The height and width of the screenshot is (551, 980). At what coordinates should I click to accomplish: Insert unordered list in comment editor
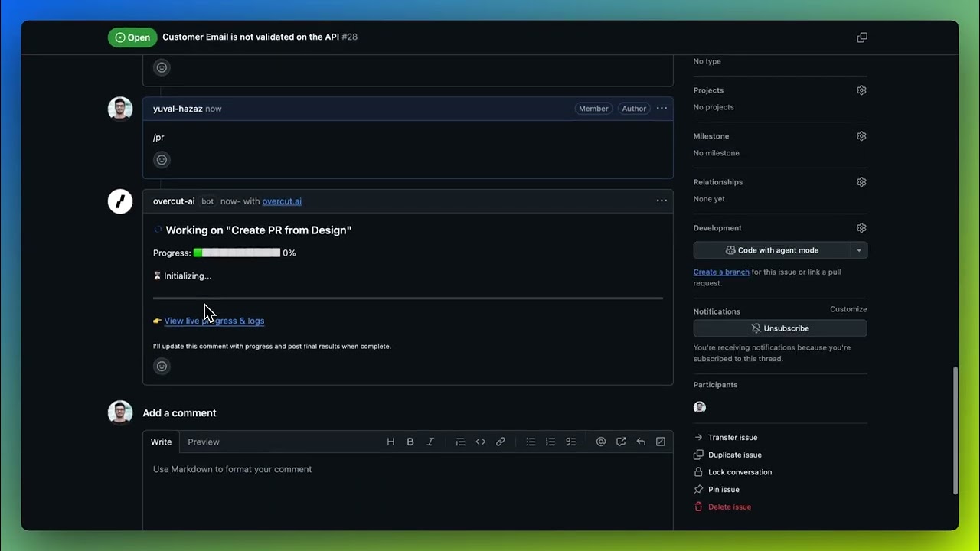(531, 442)
